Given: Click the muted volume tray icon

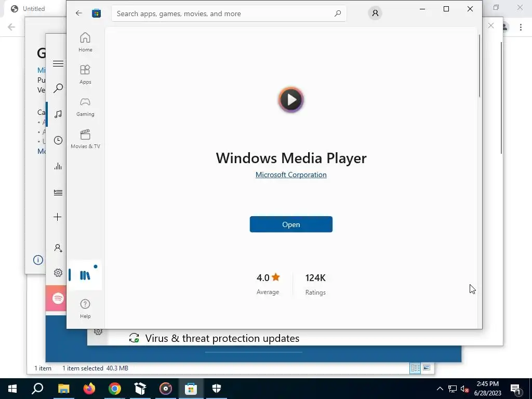Looking at the screenshot, I should [x=465, y=389].
